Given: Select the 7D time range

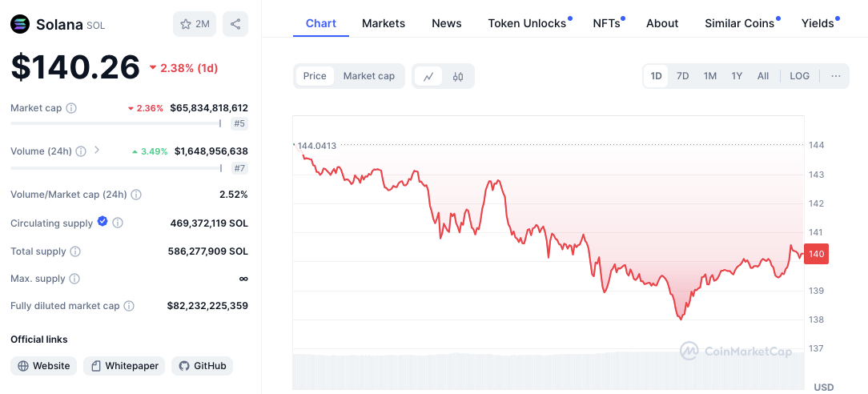Looking at the screenshot, I should click(x=682, y=76).
